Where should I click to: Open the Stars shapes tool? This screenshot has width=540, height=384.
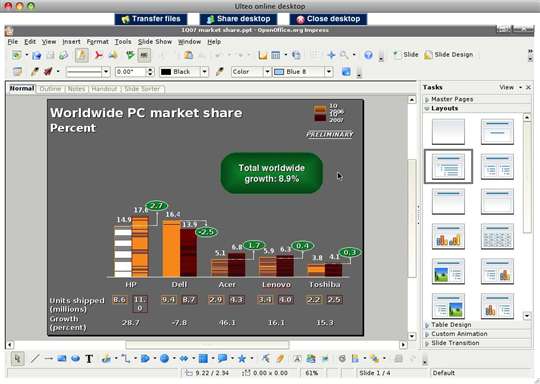coord(242,359)
